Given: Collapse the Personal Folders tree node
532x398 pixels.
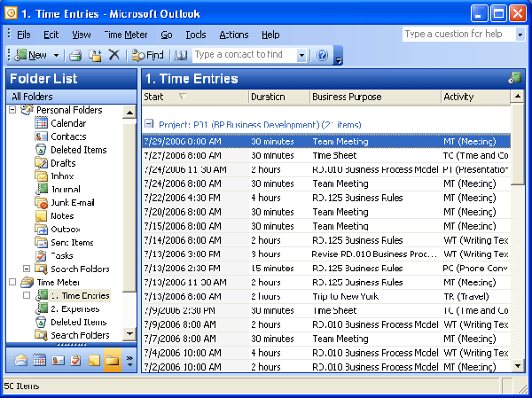Looking at the screenshot, I should pyautogui.click(x=12, y=110).
